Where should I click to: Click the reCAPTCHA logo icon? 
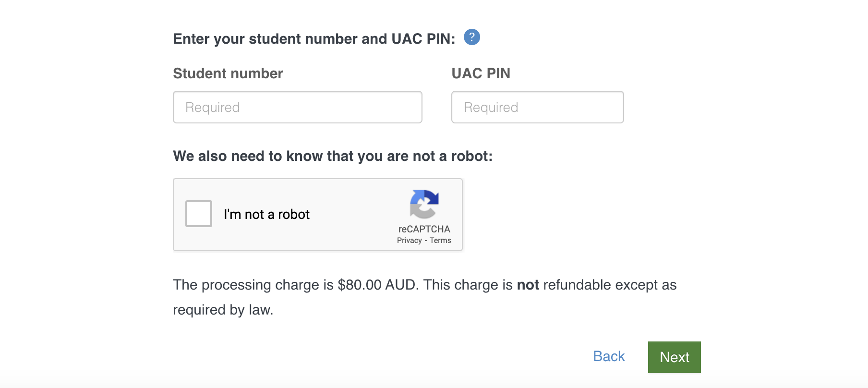point(424,204)
